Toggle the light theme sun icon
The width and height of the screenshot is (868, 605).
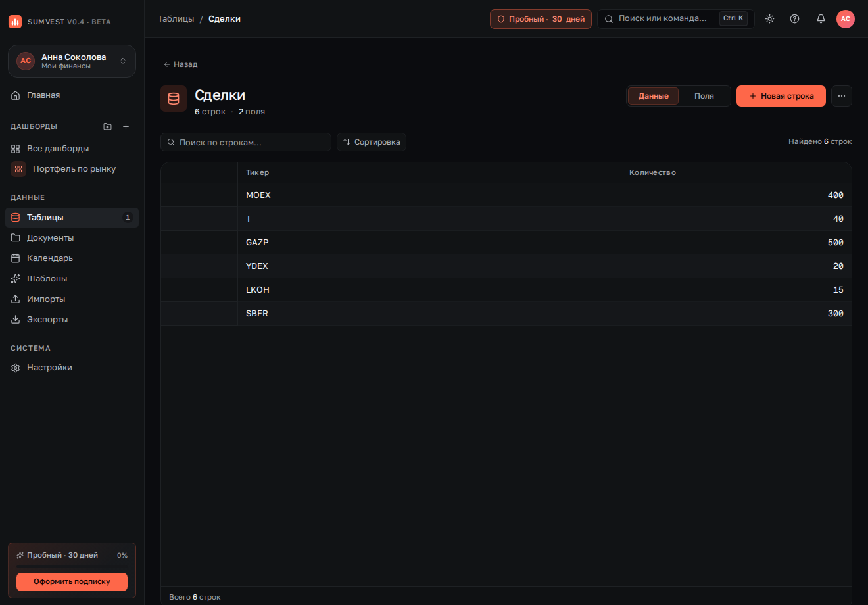coord(769,19)
